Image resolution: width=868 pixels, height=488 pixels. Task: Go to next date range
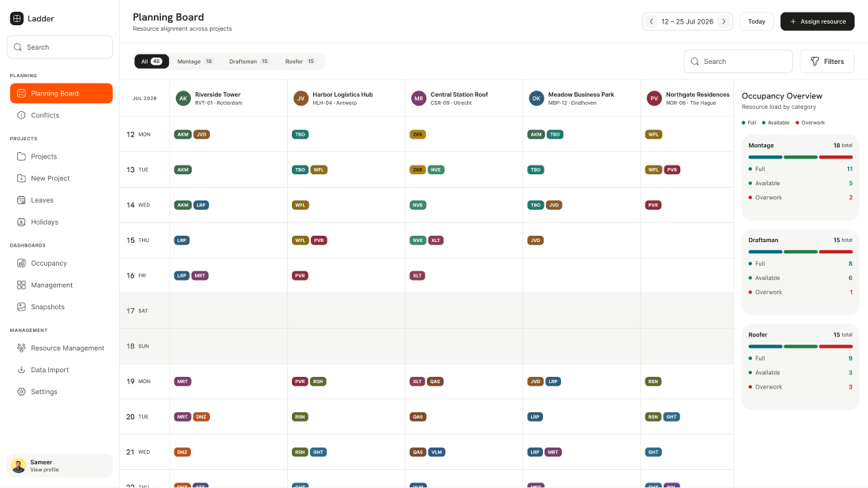724,21
